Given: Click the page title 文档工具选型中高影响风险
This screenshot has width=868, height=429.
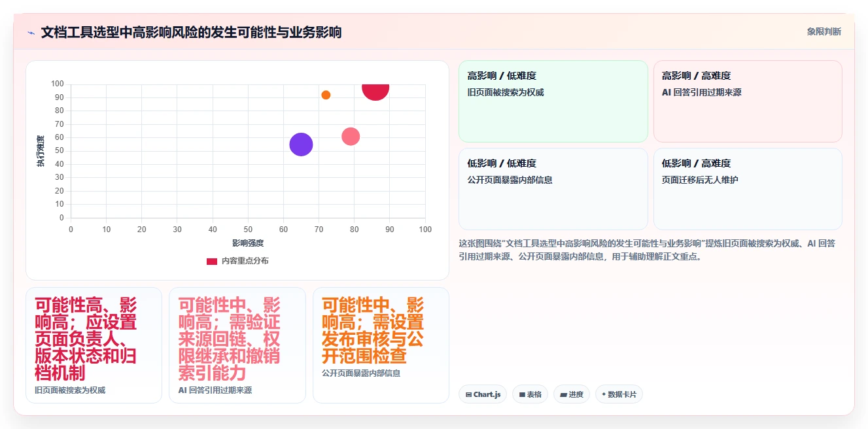Looking at the screenshot, I should click(x=191, y=32).
